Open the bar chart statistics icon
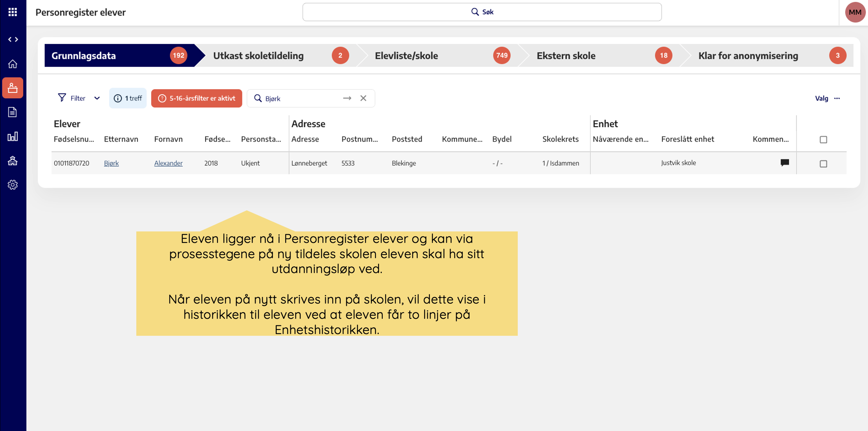 tap(13, 137)
